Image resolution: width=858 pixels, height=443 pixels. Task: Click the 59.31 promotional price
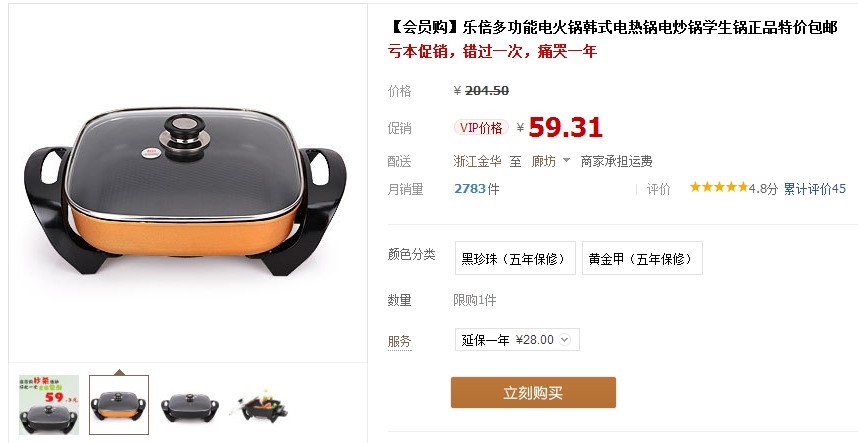pyautogui.click(x=565, y=127)
